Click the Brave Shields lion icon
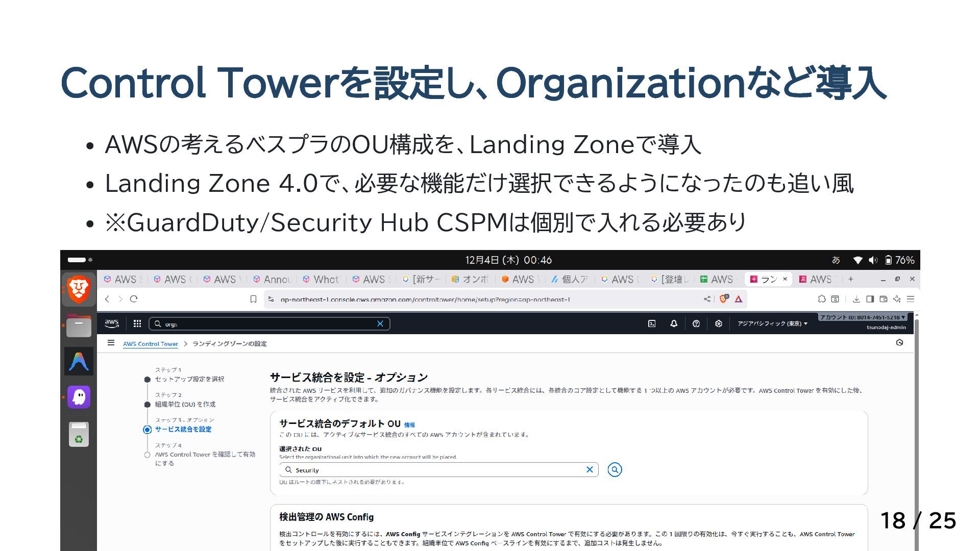 [x=723, y=299]
